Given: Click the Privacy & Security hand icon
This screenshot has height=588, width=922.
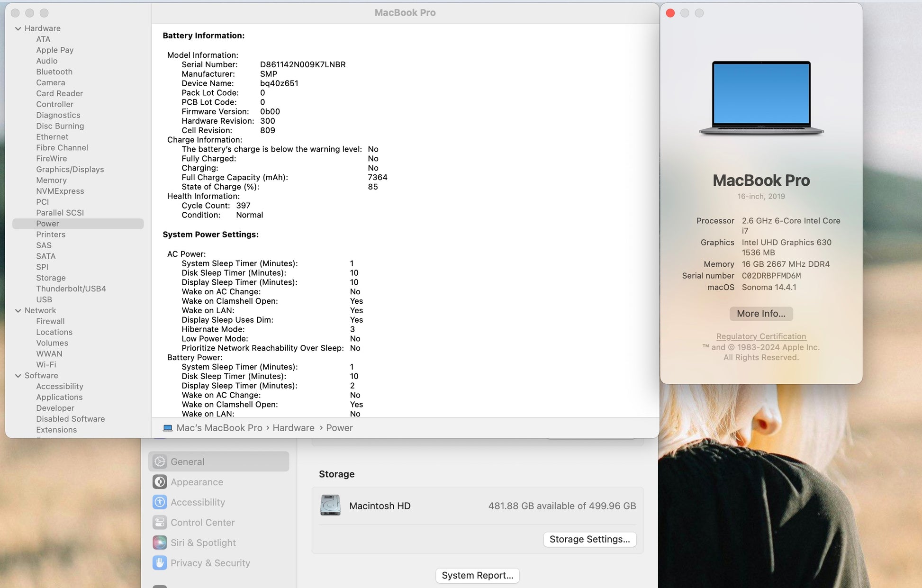Looking at the screenshot, I should tap(160, 563).
